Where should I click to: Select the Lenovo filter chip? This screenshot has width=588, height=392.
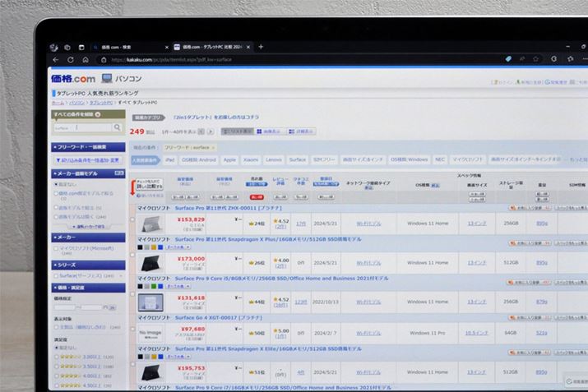(273, 159)
